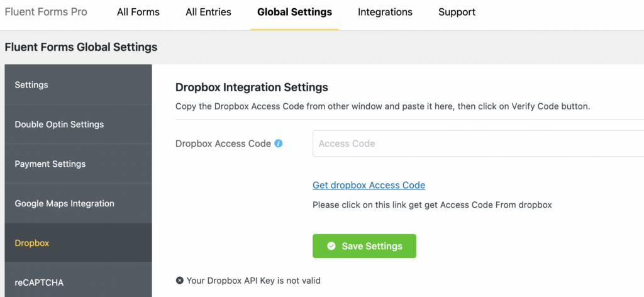Image resolution: width=644 pixels, height=297 pixels.
Task: Click into the Access Code input field
Action: click(478, 143)
